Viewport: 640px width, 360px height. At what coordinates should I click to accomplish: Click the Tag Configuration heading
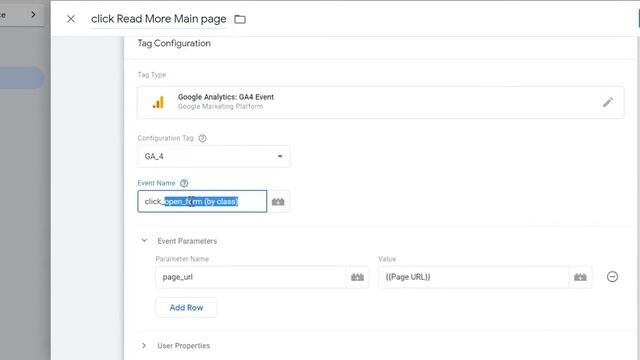[174, 43]
